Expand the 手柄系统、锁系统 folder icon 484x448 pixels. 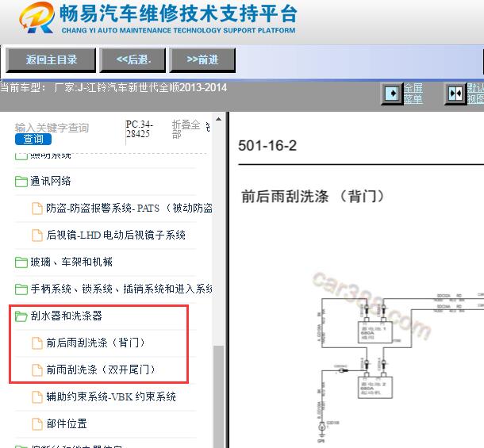click(21, 289)
